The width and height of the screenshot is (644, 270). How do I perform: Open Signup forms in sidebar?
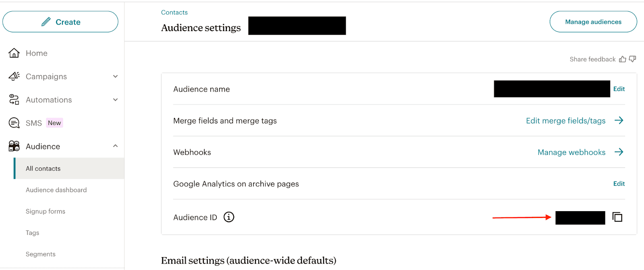click(45, 211)
